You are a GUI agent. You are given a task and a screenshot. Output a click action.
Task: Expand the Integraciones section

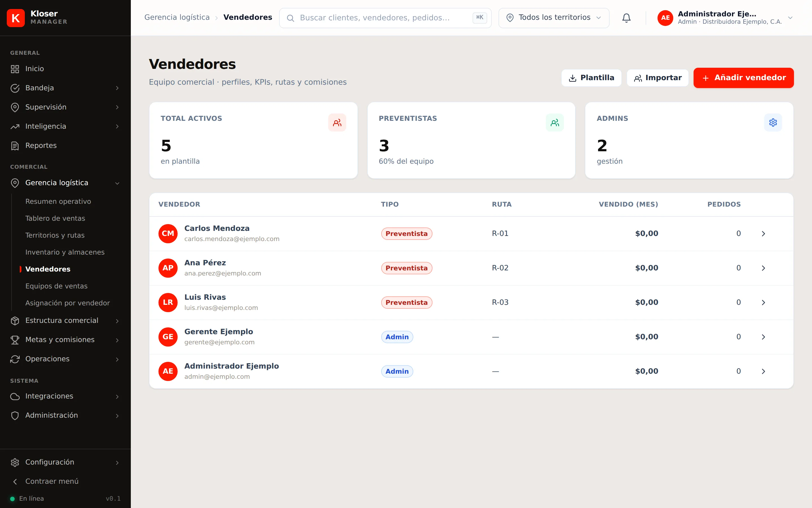(x=65, y=396)
